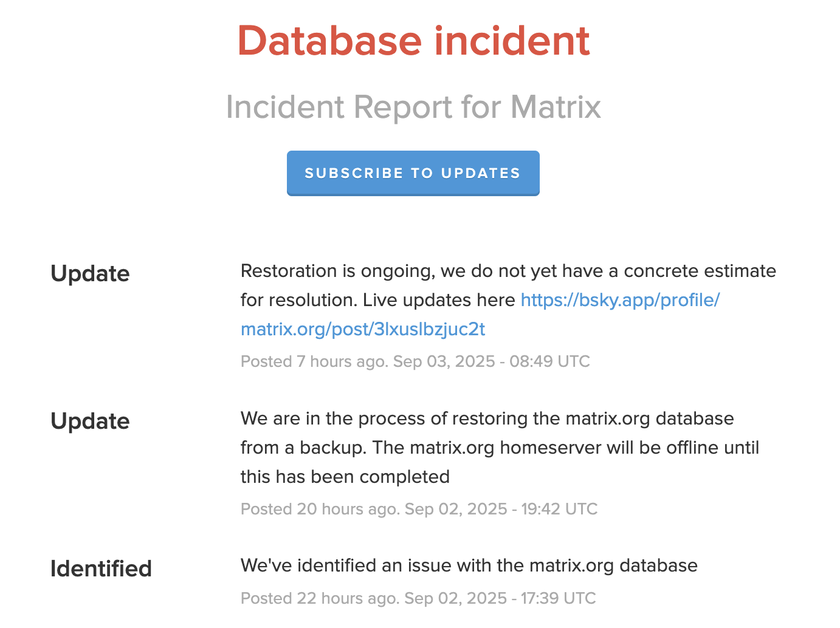Click the 'Posted 20 hours ago' timestamp
The image size is (840, 628).
pos(319,509)
